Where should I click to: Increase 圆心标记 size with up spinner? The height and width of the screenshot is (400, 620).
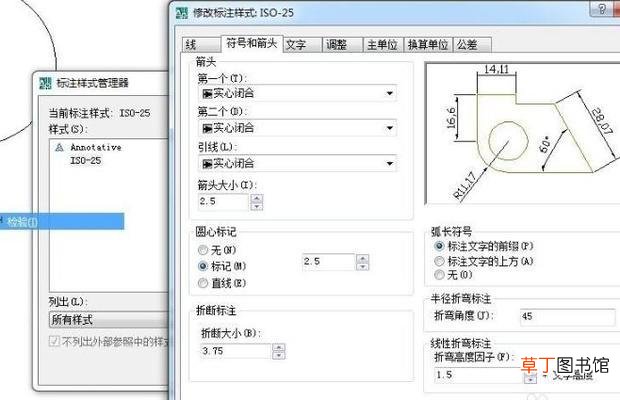point(363,258)
